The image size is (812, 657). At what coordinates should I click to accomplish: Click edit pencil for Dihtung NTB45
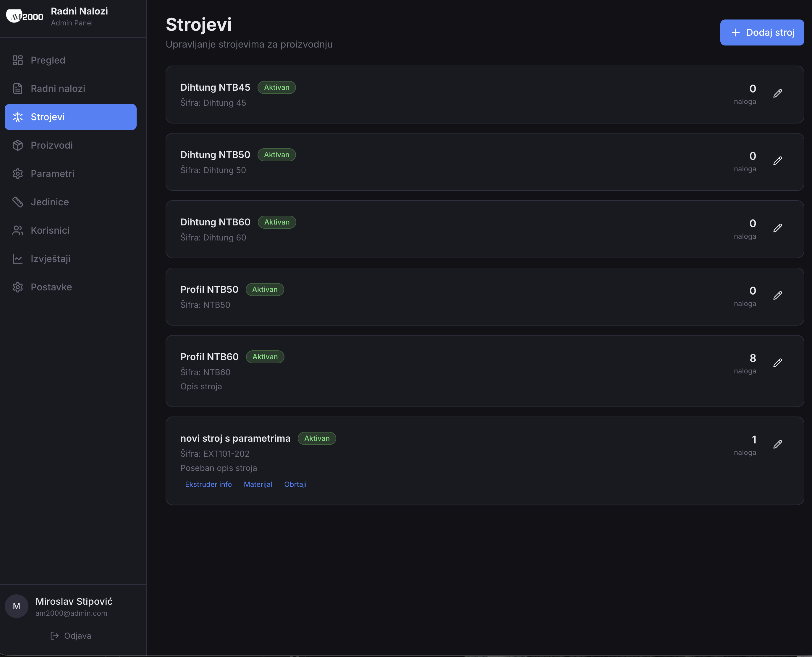pyautogui.click(x=777, y=93)
